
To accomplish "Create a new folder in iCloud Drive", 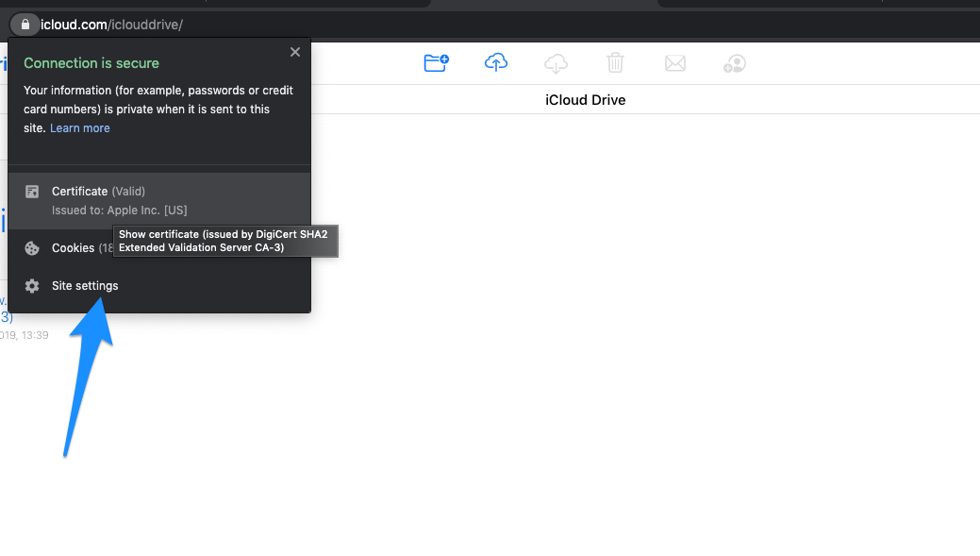I will coord(437,62).
